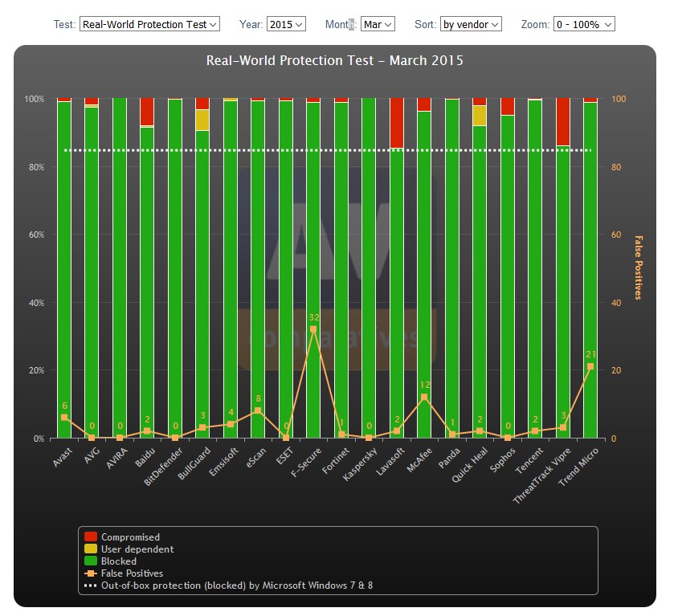This screenshot has width=678, height=616.
Task: Click the Tencent vendor axis label
Action: [x=529, y=460]
